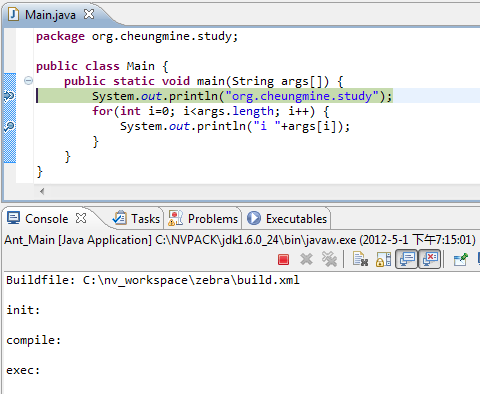This screenshot has width=480, height=394.
Task: Click the Java file icon on Main.java tab
Action: click(x=13, y=14)
